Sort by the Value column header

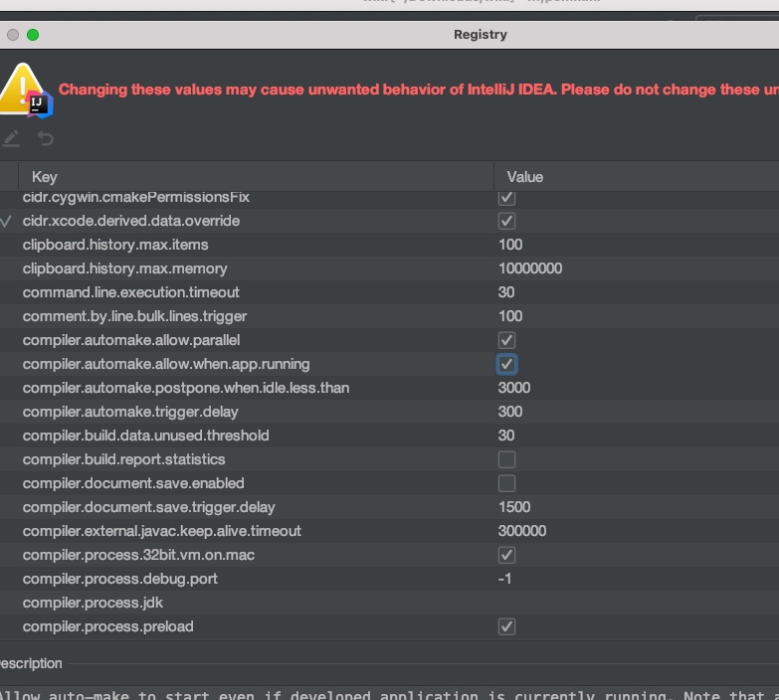coord(524,177)
